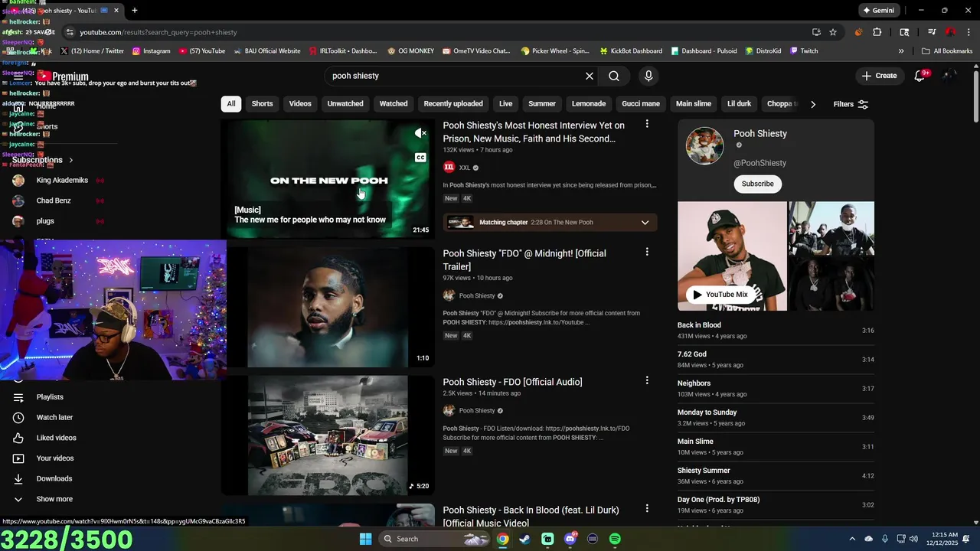
Task: Show hidden bookmarks with the double chevron
Action: [x=901, y=51]
